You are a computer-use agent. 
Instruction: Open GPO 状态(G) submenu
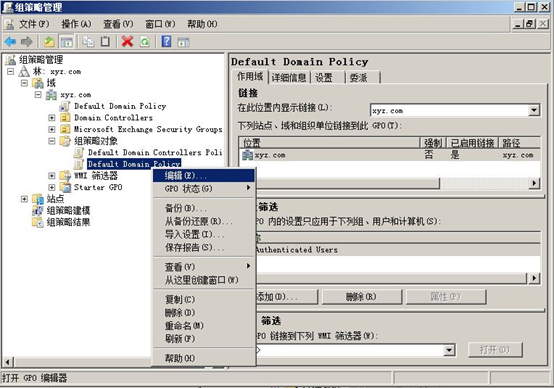point(204,188)
